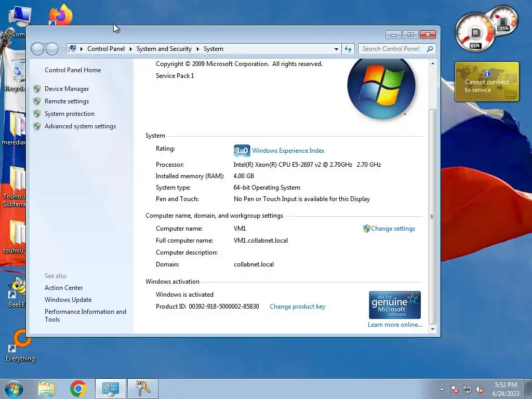Image resolution: width=532 pixels, height=399 pixels.
Task: Click the vertical scrollbar thumb
Action: 433,216
